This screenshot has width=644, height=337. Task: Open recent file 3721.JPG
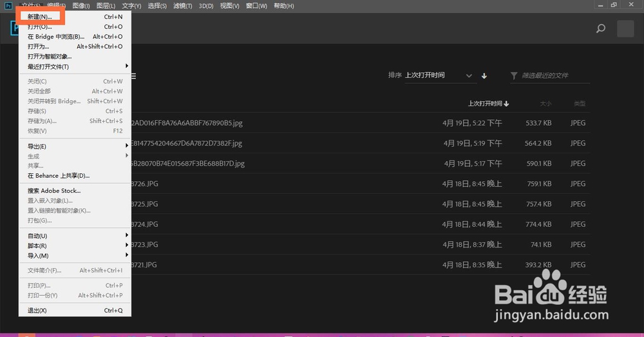click(144, 265)
